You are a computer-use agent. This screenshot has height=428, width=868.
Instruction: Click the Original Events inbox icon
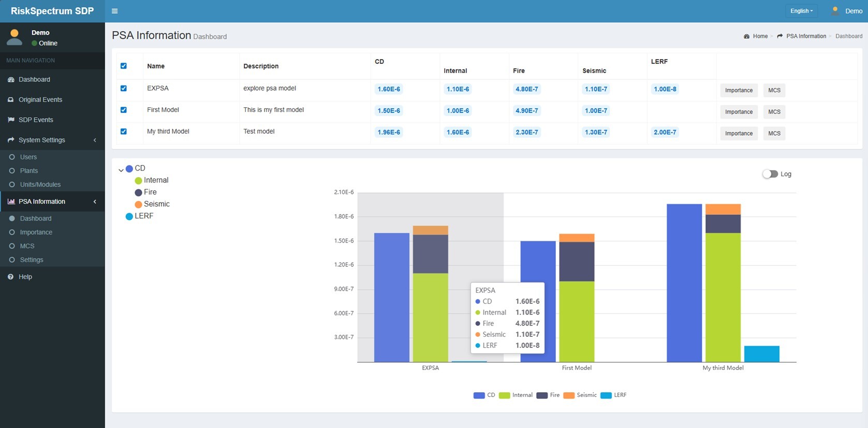[x=11, y=99]
